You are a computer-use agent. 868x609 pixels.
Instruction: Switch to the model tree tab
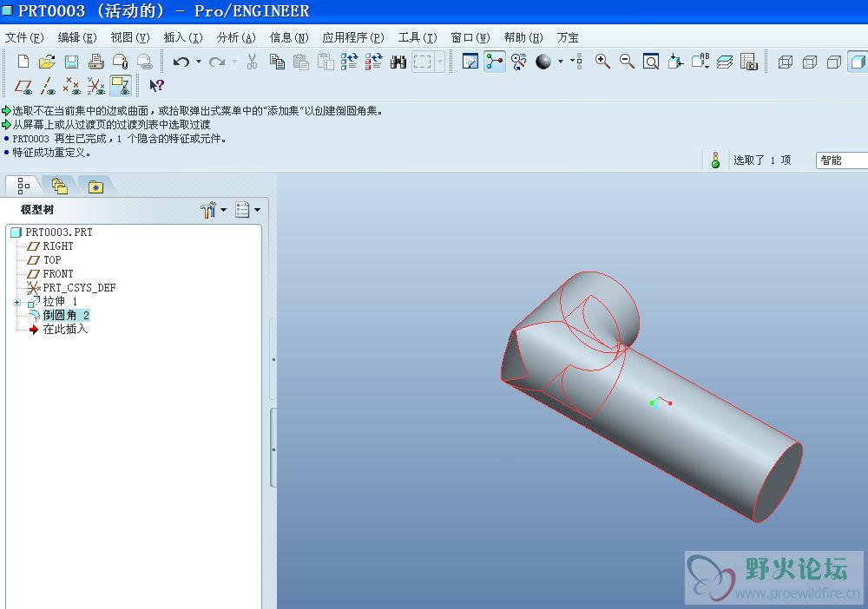pyautogui.click(x=23, y=186)
